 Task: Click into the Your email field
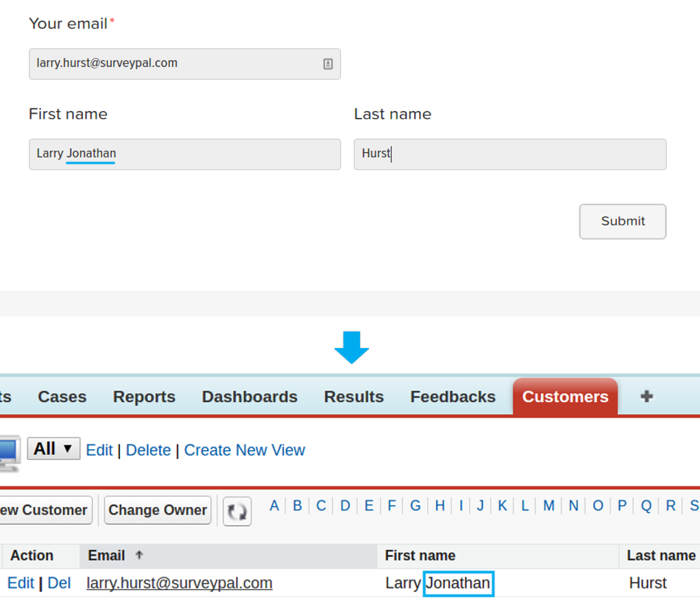pyautogui.click(x=185, y=64)
